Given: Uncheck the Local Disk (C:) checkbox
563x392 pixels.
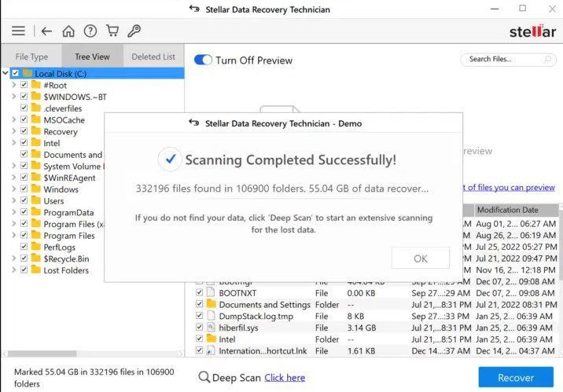Looking at the screenshot, I should click(x=16, y=74).
